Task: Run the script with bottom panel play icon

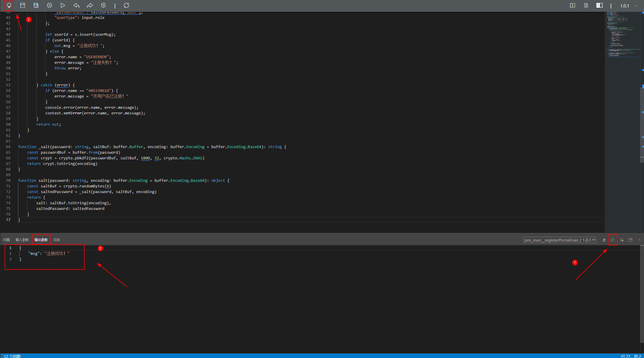Action: 613,240
